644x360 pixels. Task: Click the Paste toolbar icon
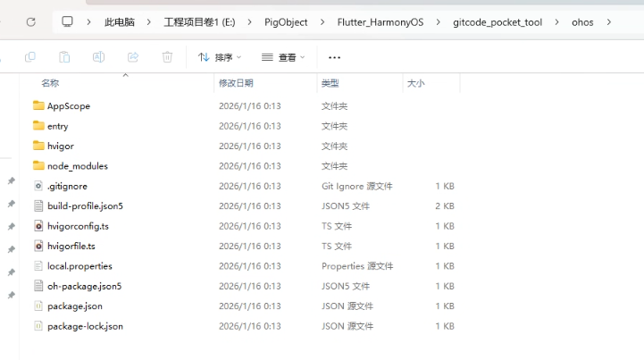click(64, 57)
